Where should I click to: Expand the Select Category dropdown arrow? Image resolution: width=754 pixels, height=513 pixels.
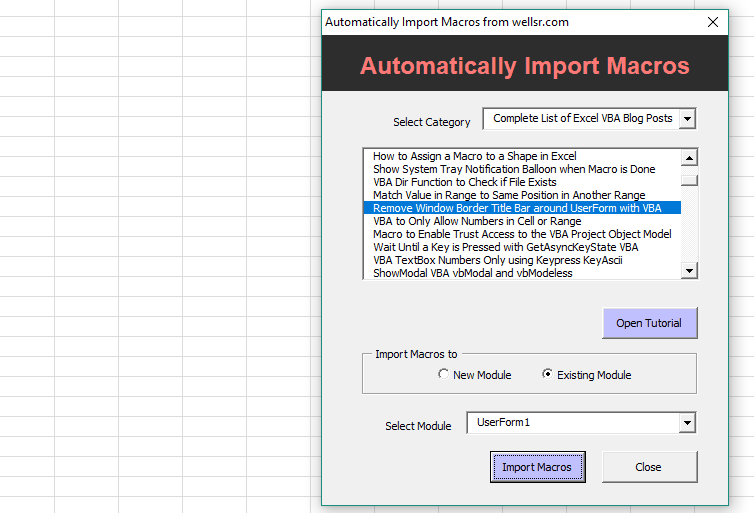(x=687, y=119)
